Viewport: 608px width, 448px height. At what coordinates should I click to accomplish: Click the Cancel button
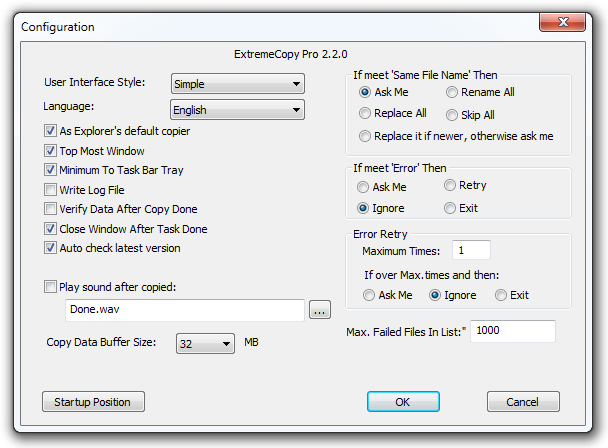[523, 401]
